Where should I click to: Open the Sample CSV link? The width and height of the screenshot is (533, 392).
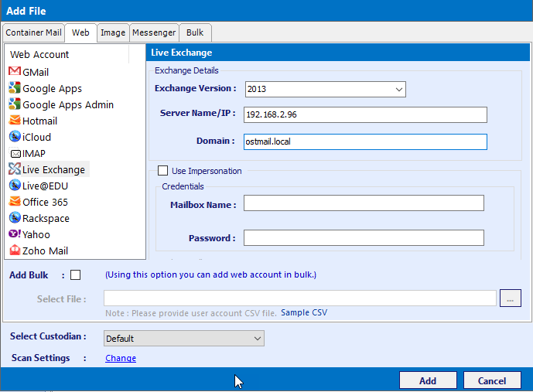click(304, 312)
